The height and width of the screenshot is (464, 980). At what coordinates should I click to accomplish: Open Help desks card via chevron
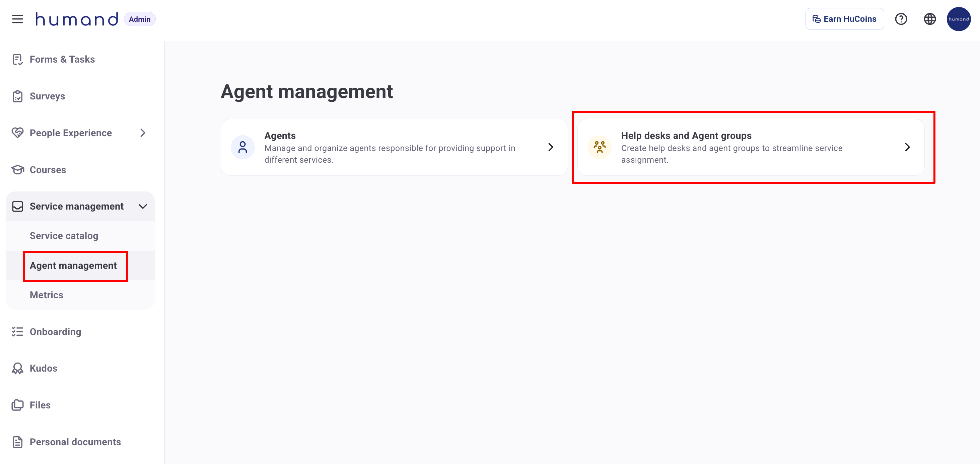pyautogui.click(x=907, y=147)
